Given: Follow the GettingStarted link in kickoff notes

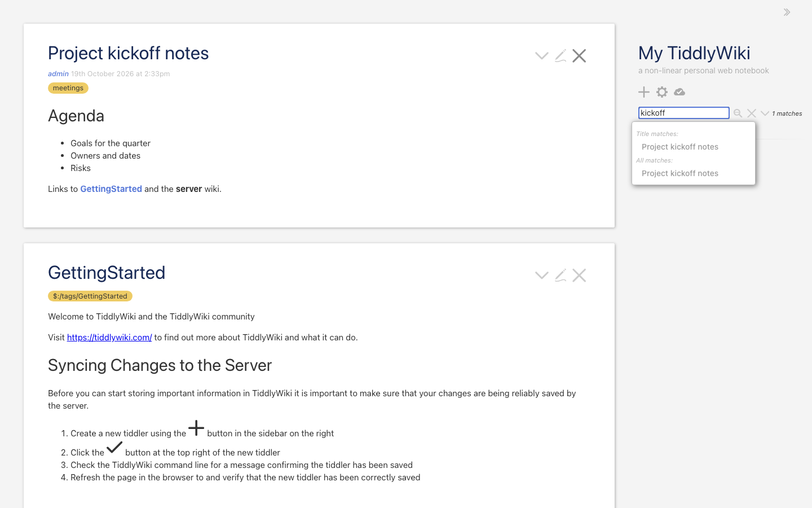Looking at the screenshot, I should tap(111, 189).
